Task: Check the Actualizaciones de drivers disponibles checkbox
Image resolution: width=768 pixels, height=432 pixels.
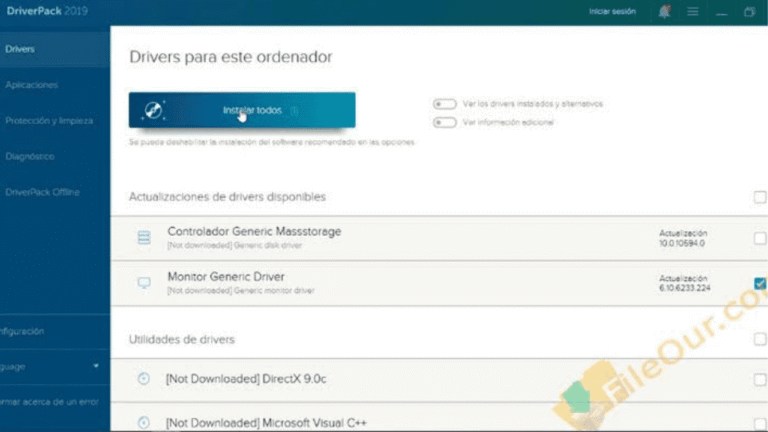Action: [760, 197]
